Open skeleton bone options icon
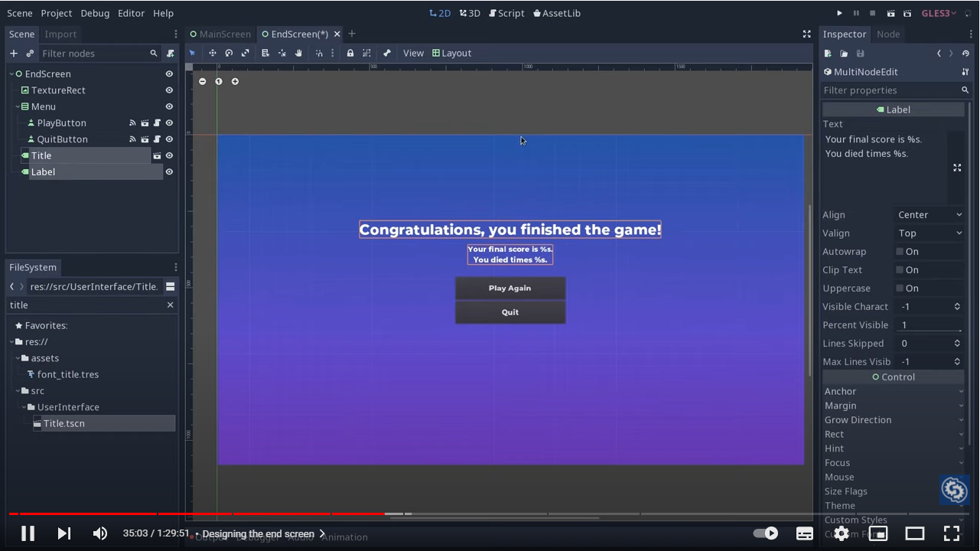Viewport: 980px width, 551px height. pos(387,53)
